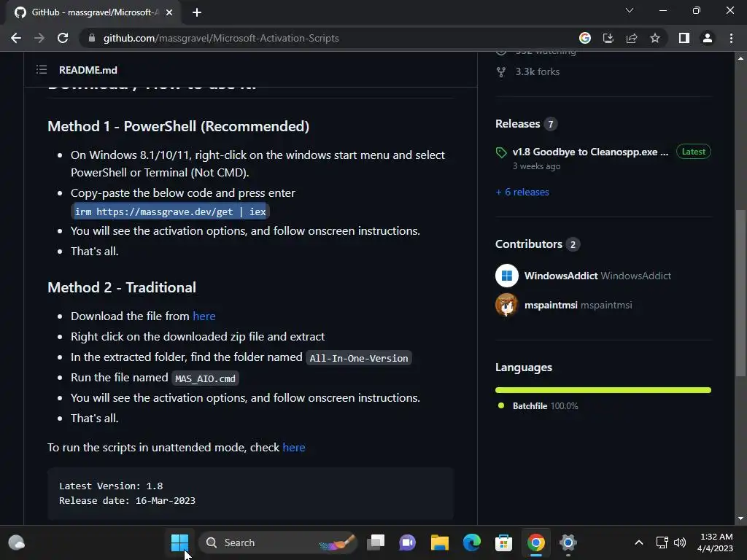Image resolution: width=747 pixels, height=560 pixels.
Task: Click the Batchfile language color dot
Action: tap(500, 405)
